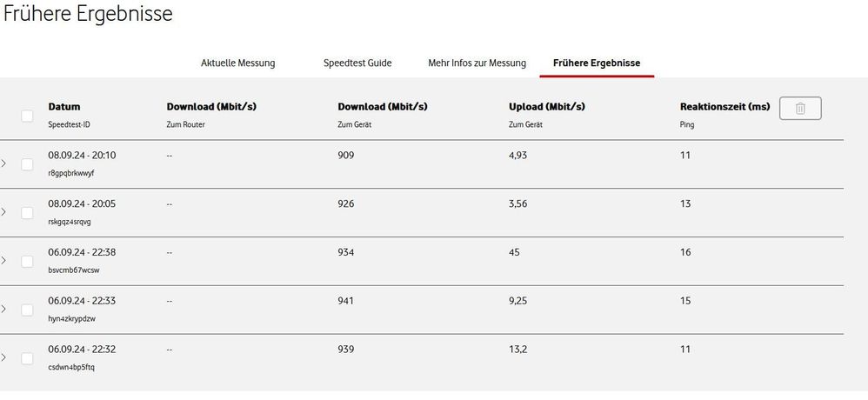The height and width of the screenshot is (400, 868).
Task: Check the box for test r8gpqbrkwwyf
Action: [x=27, y=164]
